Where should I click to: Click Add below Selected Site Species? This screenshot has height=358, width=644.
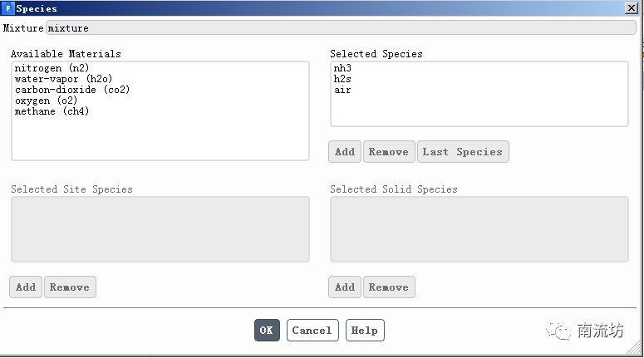[26, 287]
